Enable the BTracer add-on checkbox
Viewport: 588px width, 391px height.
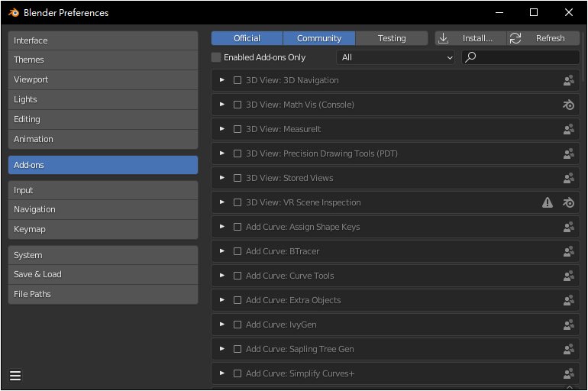pos(237,251)
